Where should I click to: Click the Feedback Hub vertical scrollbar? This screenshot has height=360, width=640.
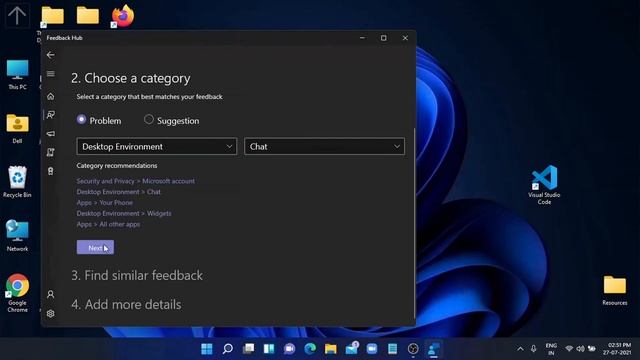click(414, 223)
